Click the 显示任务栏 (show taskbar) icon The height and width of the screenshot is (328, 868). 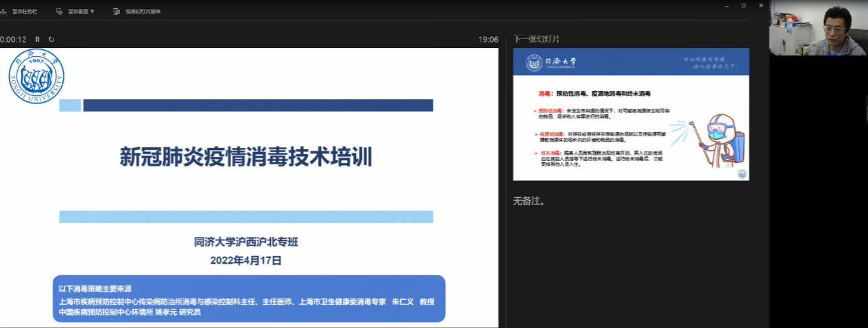tap(3, 12)
